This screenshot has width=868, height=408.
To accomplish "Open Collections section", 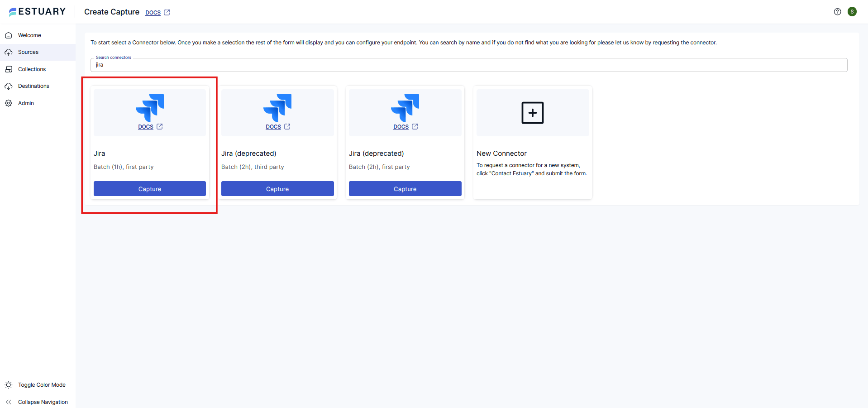I will click(38, 69).
